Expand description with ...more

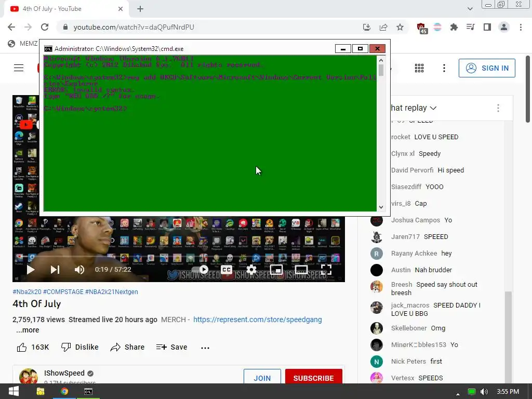(28, 330)
